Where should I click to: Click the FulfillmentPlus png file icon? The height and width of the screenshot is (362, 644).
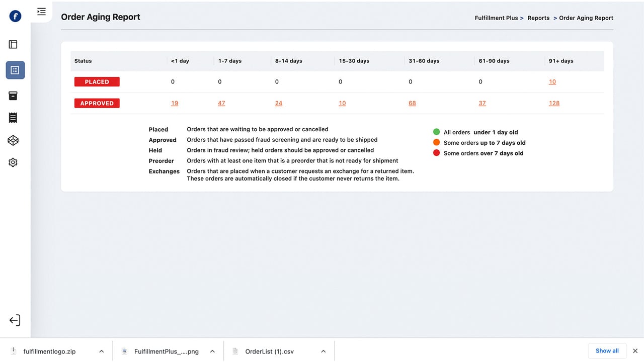click(124, 351)
